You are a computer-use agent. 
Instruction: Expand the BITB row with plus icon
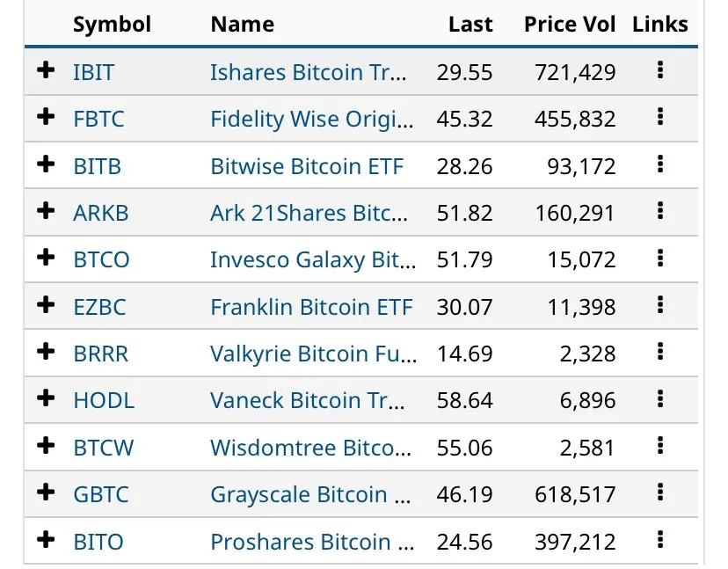tap(46, 165)
